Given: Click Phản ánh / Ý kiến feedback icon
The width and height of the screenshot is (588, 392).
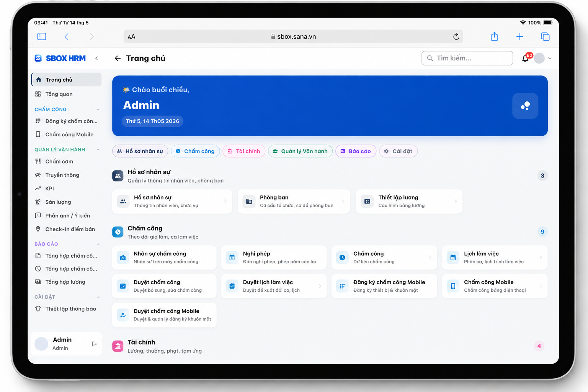Looking at the screenshot, I should pyautogui.click(x=38, y=216).
